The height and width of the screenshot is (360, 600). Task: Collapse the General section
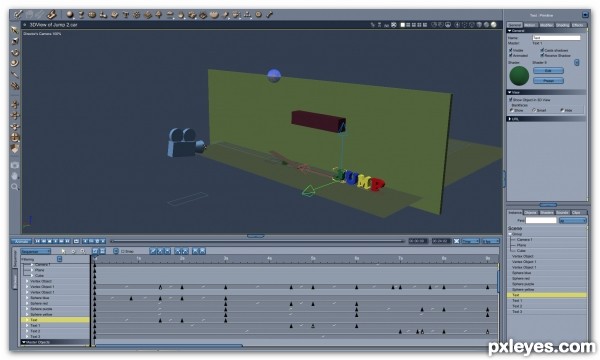point(510,31)
